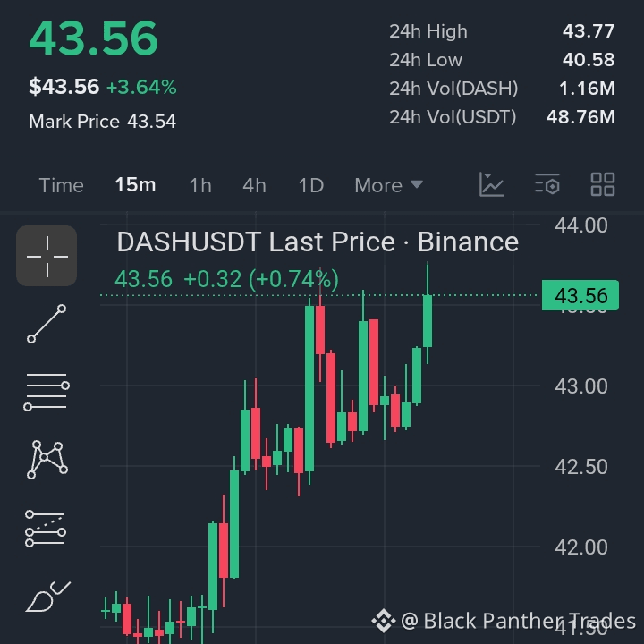
Task: Click the green 43.56 price axis tag
Action: tap(580, 295)
